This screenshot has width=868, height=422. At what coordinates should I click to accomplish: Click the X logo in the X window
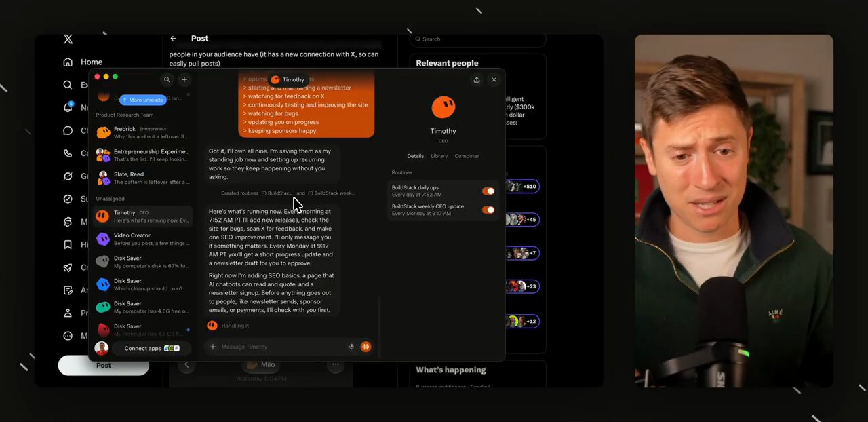[x=68, y=39]
